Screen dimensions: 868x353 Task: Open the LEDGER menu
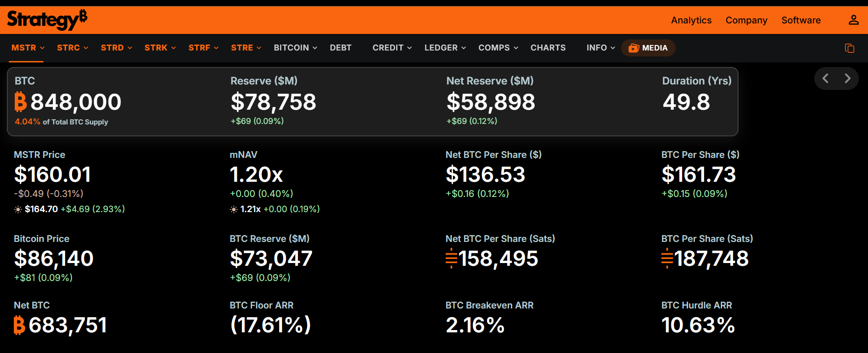click(445, 48)
